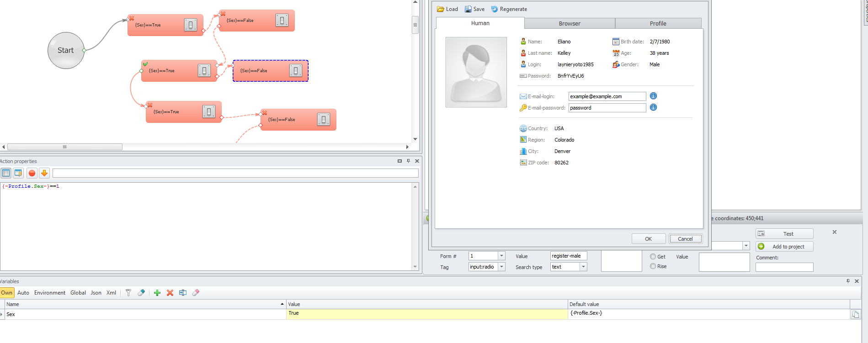Maximize the Action properties panel
Screen dimensions: 868x343
point(399,161)
